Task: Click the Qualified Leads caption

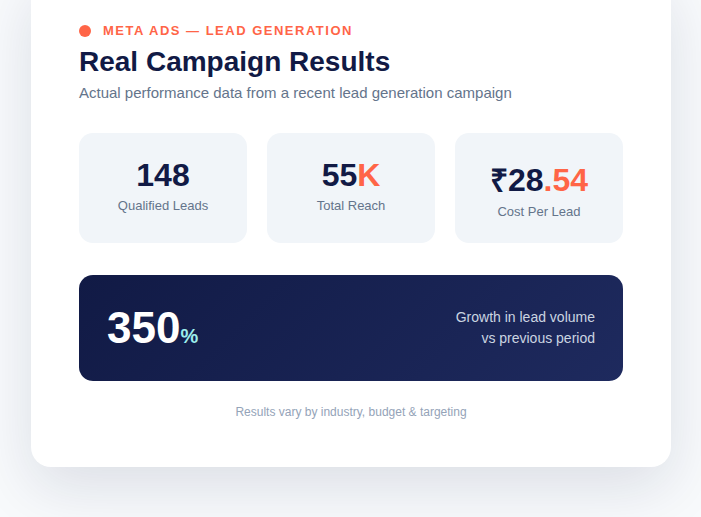Action: click(x=163, y=206)
